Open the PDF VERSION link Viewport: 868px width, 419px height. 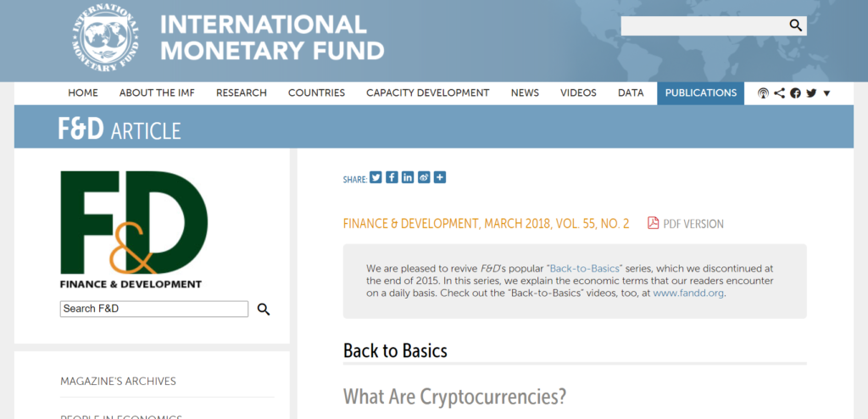(x=693, y=224)
